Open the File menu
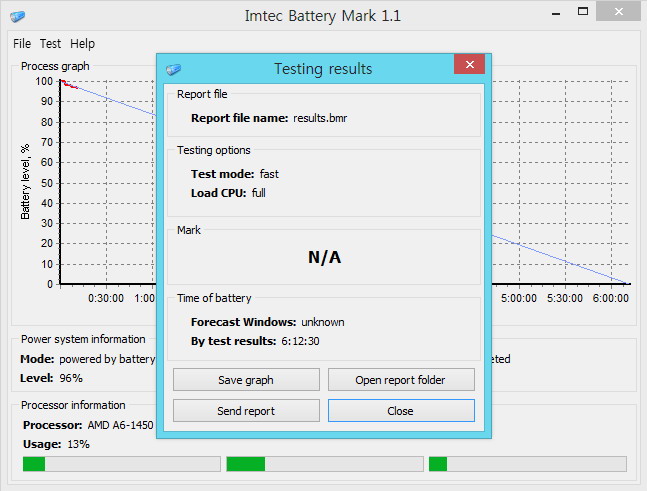This screenshot has width=647, height=491. click(x=22, y=44)
